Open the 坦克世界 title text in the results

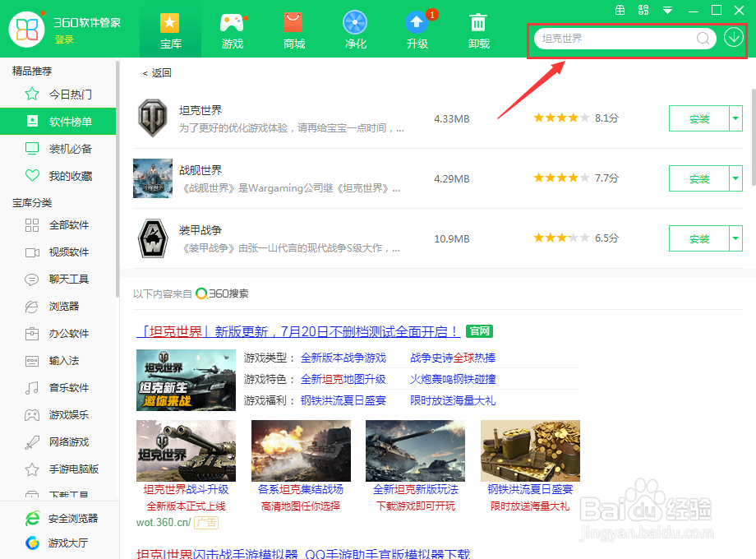[201, 110]
